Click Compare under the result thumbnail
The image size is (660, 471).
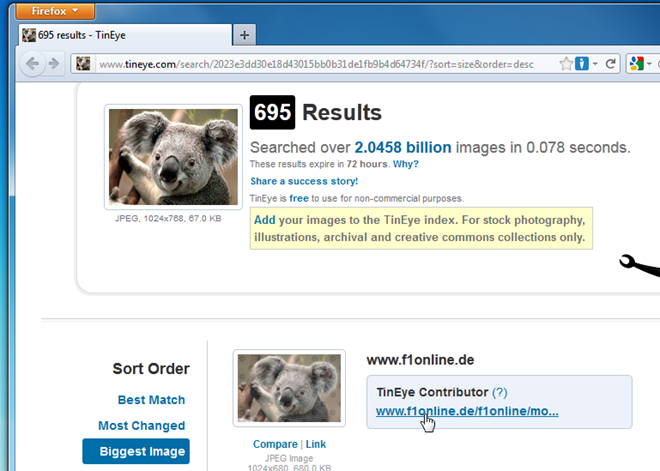click(x=275, y=444)
